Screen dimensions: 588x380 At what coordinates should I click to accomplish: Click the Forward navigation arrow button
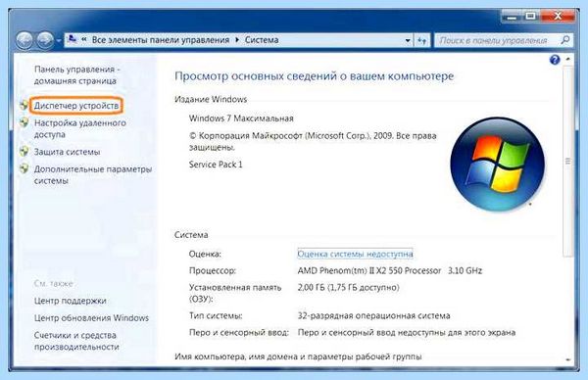[x=45, y=40]
